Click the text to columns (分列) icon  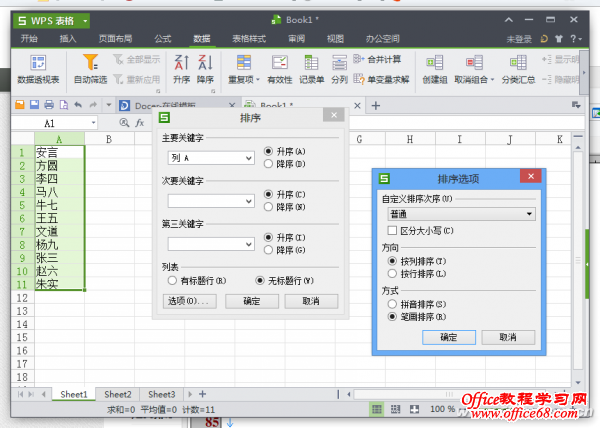point(339,69)
